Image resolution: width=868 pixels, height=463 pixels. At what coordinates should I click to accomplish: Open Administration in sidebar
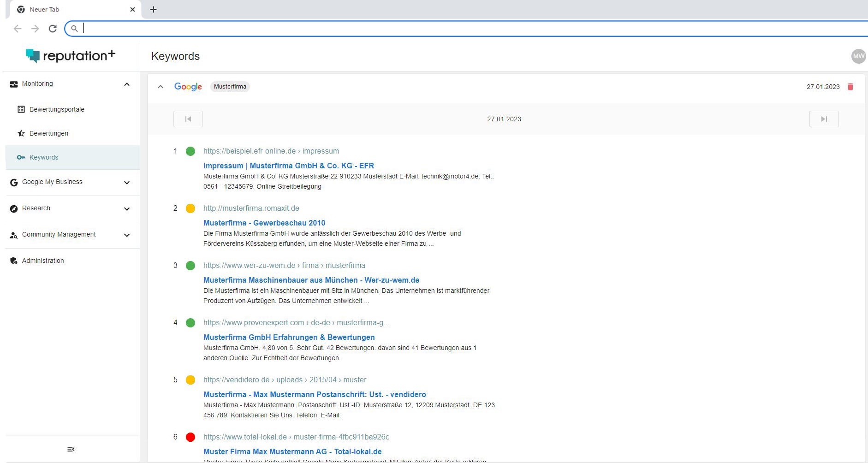pyautogui.click(x=43, y=261)
